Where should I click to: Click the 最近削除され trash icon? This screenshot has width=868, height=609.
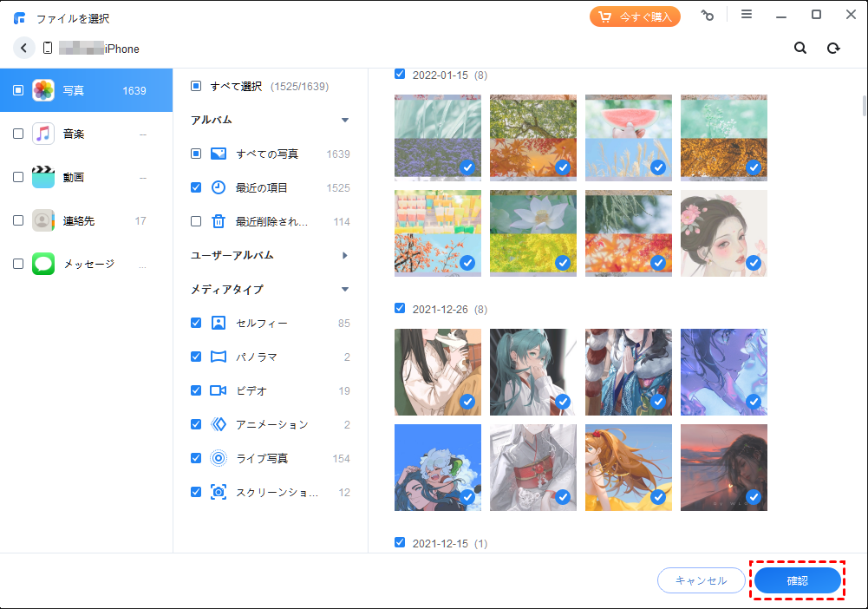coord(219,221)
